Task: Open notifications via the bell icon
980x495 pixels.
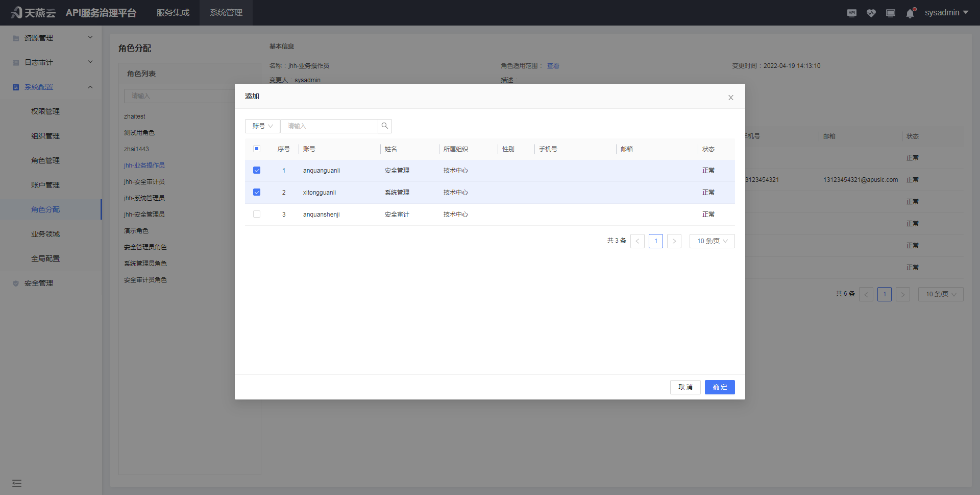Action: 910,13
